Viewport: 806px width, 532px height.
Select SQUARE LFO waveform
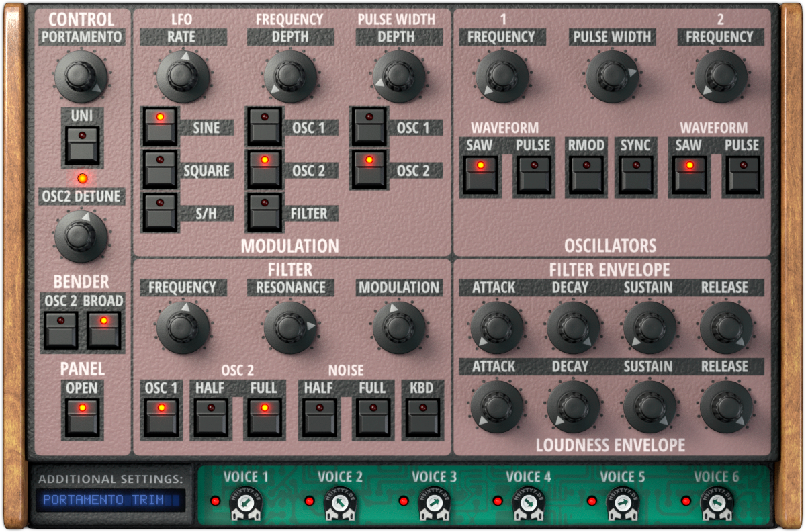[160, 169]
